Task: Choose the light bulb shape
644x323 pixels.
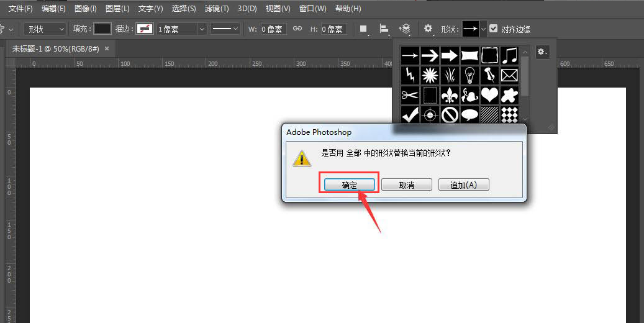Action: point(469,75)
